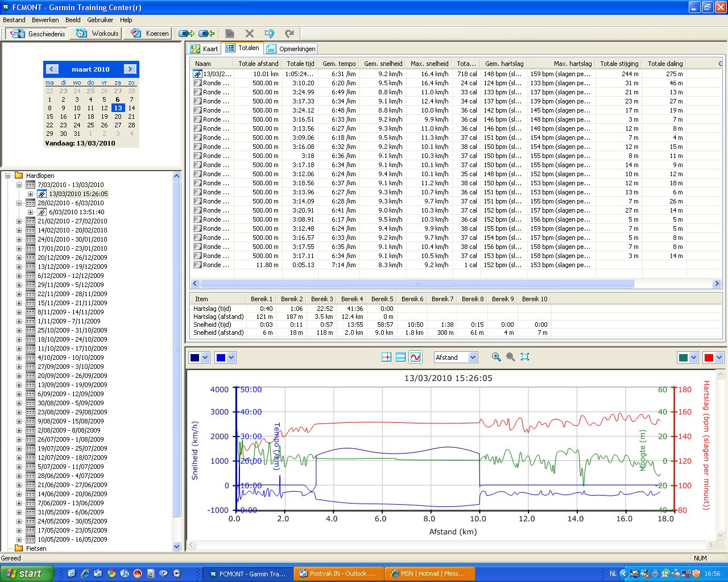728x582 pixels.
Task: Click the horizontal bands view icon in chart toolbar
Action: (400, 357)
